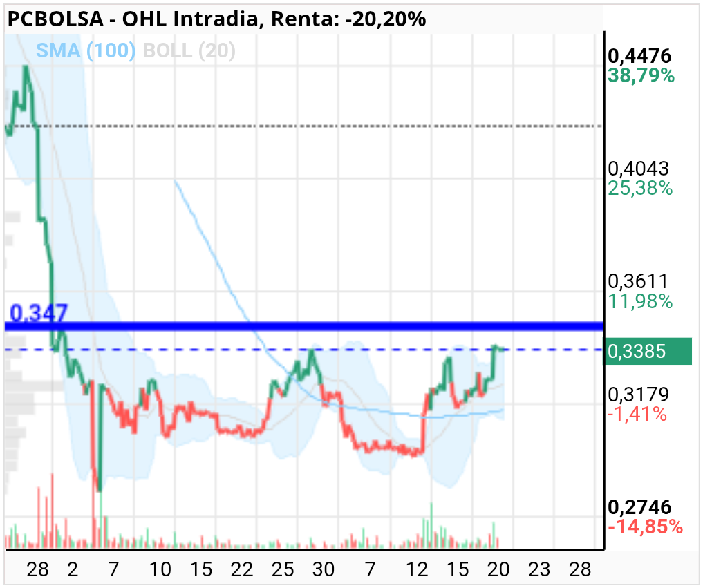Screen dimensions: 703x588
Task: Click the 0,4043 price axis label
Action: coord(638,169)
